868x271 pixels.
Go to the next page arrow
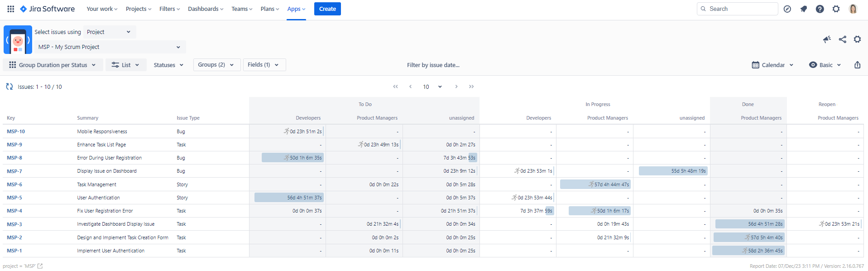(x=456, y=87)
